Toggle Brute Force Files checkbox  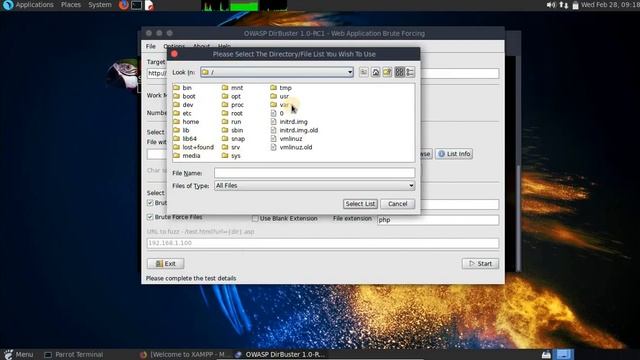150,217
